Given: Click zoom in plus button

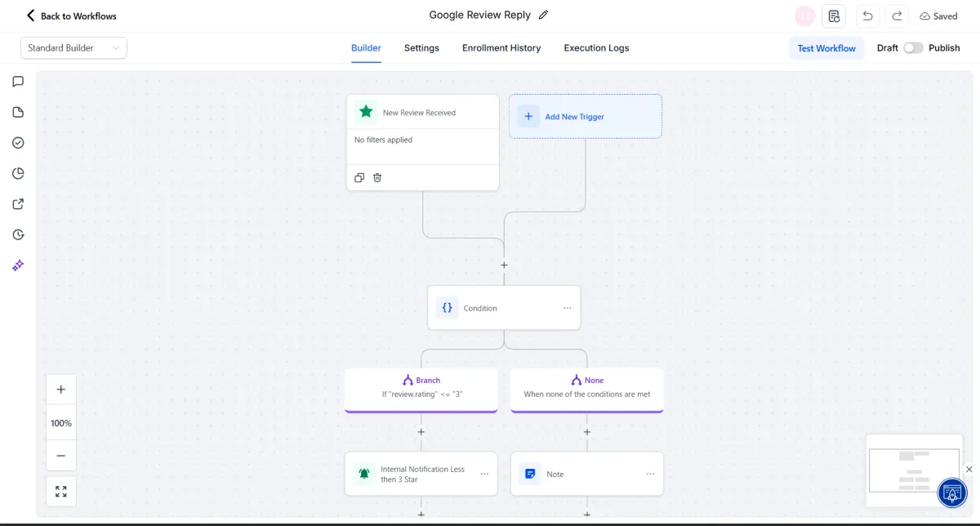Looking at the screenshot, I should 61,390.
